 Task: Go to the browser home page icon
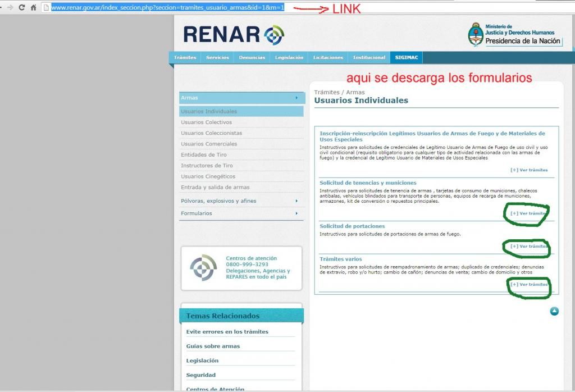click(33, 7)
